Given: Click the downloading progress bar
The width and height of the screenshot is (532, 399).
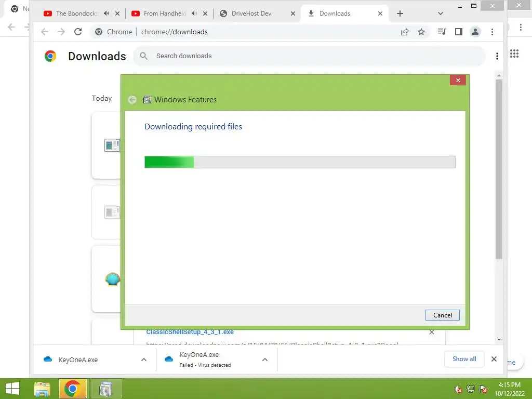Looking at the screenshot, I should click(x=300, y=162).
